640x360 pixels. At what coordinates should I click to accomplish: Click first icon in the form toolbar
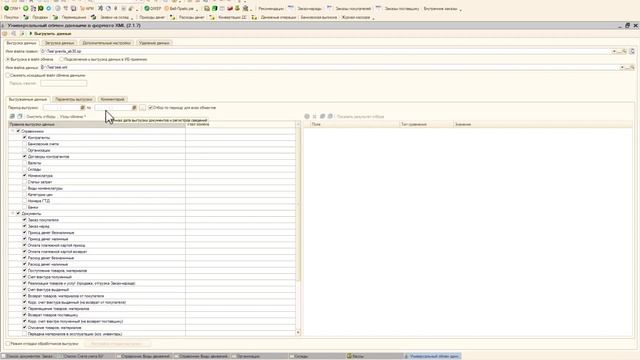(x=5, y=33)
